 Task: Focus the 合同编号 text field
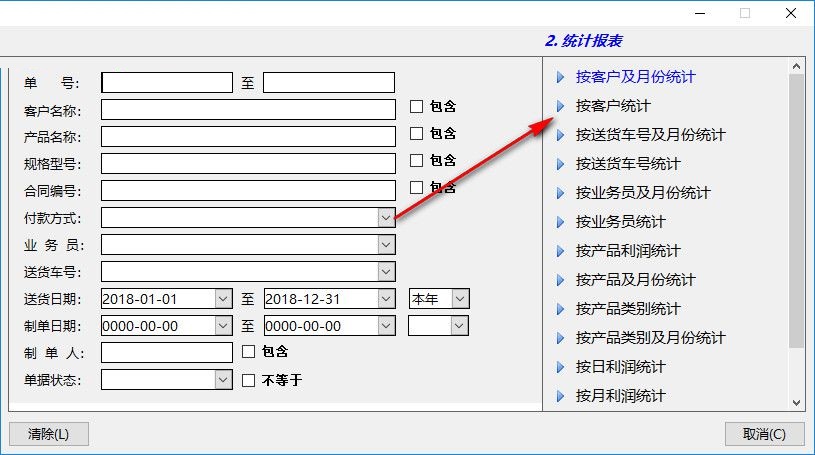248,191
